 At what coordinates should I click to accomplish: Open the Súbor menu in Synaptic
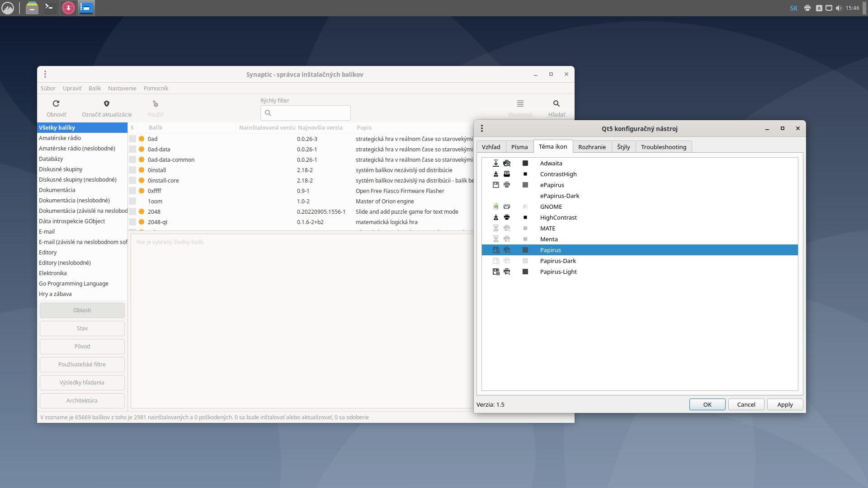[48, 88]
